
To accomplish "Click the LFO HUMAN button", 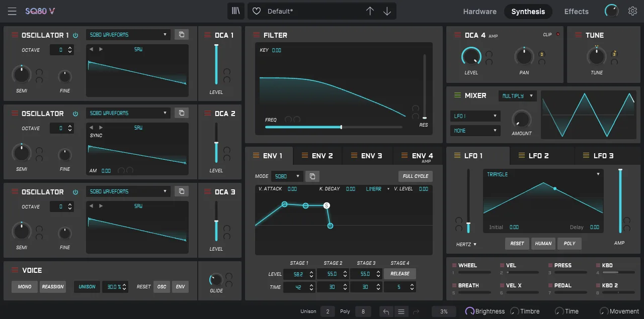I will 543,244.
